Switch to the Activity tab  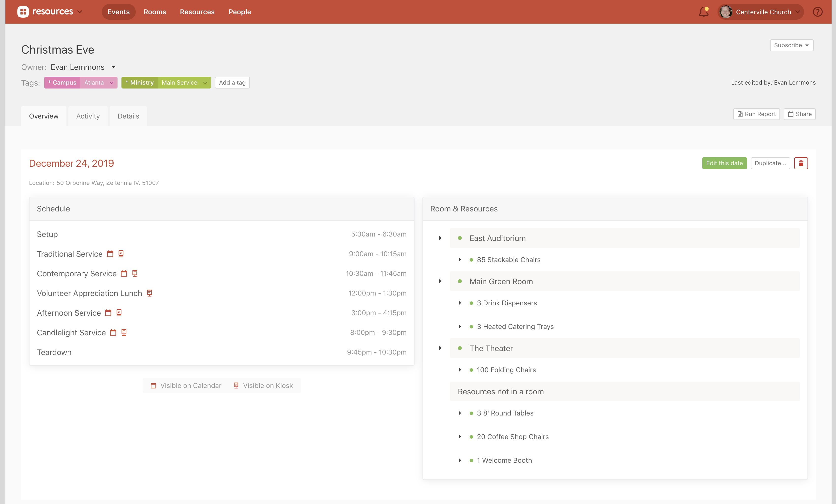click(88, 116)
